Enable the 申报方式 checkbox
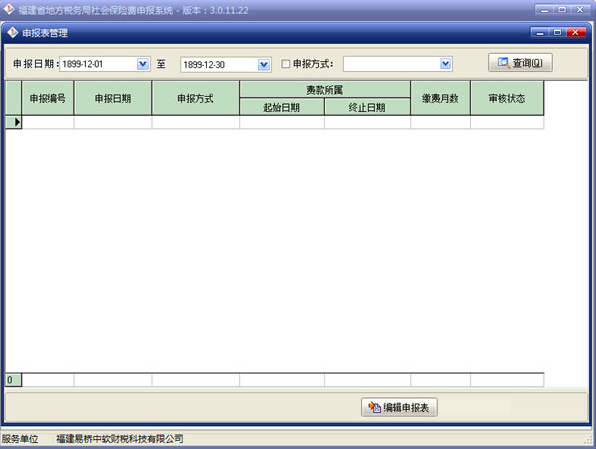This screenshot has height=449, width=596. pyautogui.click(x=285, y=64)
